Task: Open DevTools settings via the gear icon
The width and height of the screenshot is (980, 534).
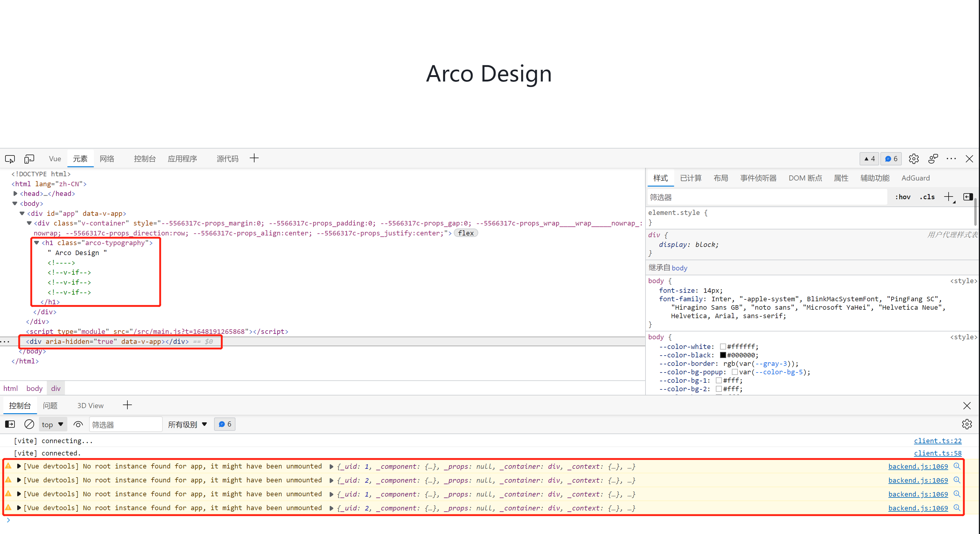Action: (914, 158)
